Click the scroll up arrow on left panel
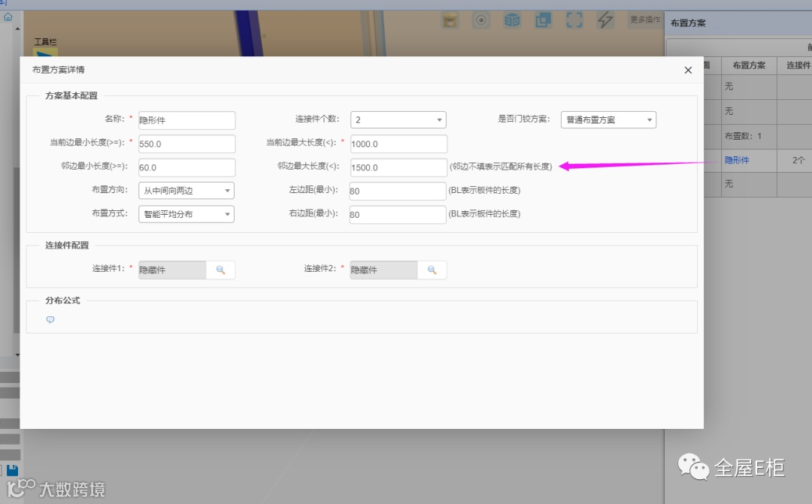812x504 pixels. [x=17, y=29]
